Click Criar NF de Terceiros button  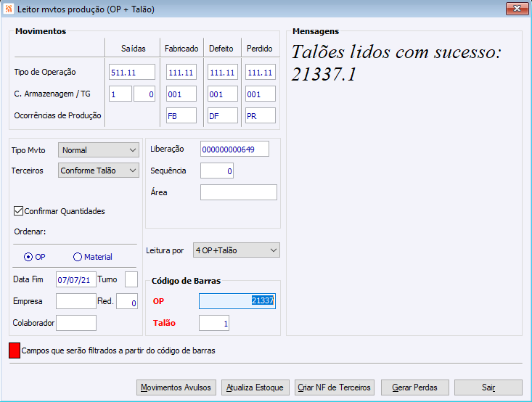click(334, 387)
